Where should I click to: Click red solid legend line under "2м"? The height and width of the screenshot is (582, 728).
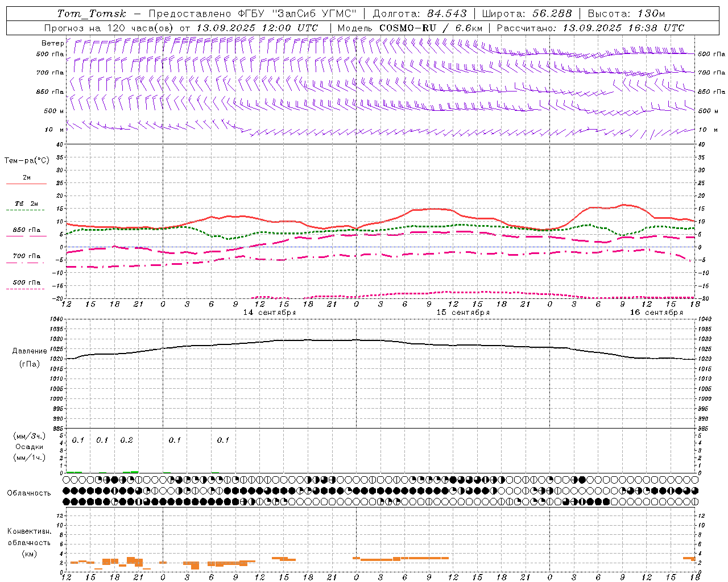pos(26,184)
